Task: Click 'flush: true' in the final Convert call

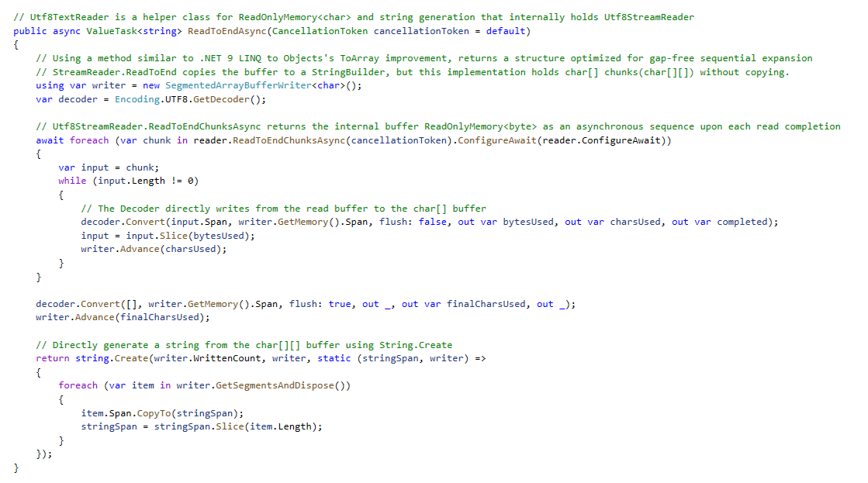Action: click(x=320, y=304)
